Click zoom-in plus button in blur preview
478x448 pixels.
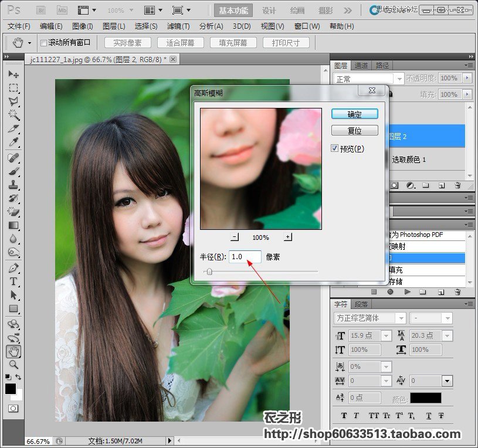coord(287,237)
